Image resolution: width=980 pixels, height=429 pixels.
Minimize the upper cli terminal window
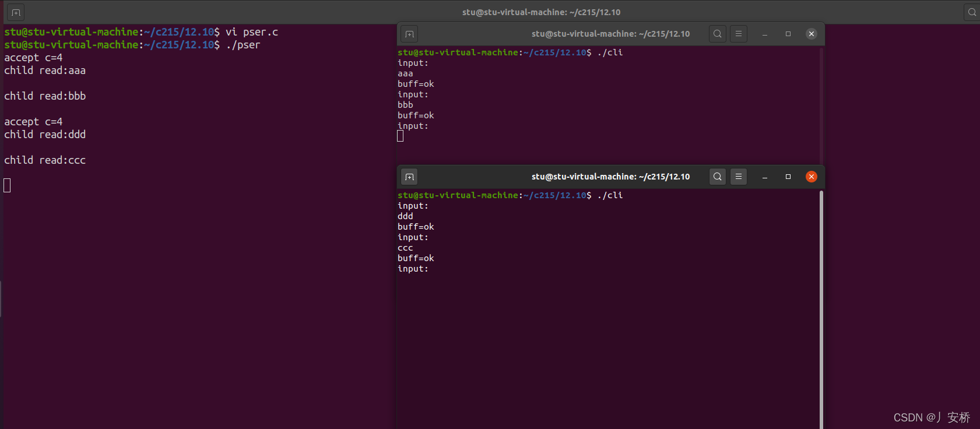(x=765, y=34)
